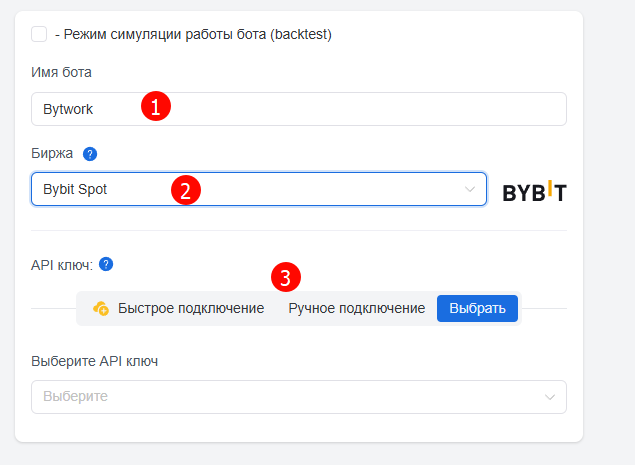Switch to the Быстрое подключение tab

pyautogui.click(x=191, y=308)
